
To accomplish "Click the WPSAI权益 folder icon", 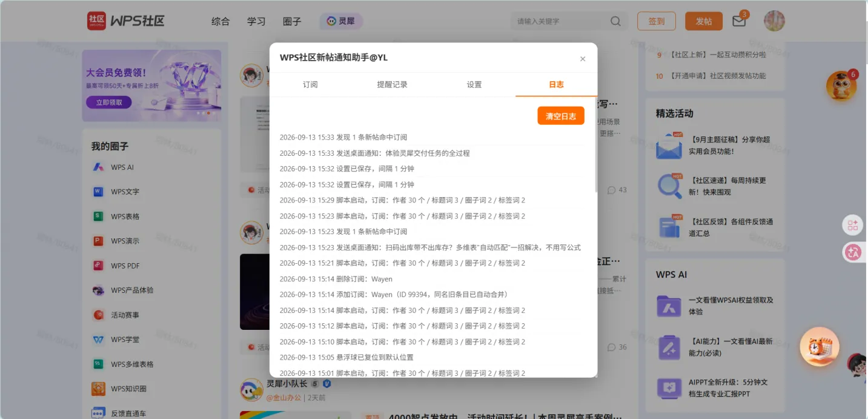I will (669, 306).
